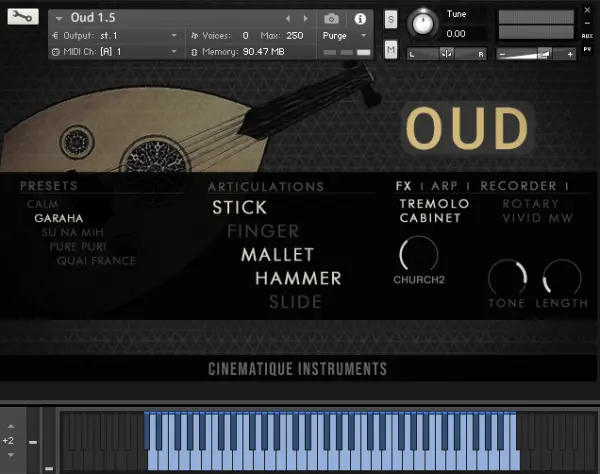Toggle the Solo S button
The image size is (600, 474).
pyautogui.click(x=391, y=19)
